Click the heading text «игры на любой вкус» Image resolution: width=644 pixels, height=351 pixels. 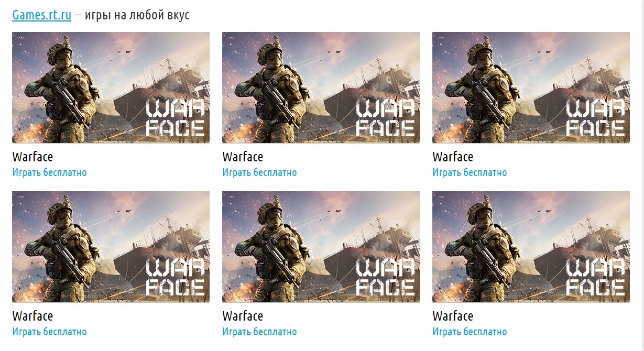tap(137, 15)
